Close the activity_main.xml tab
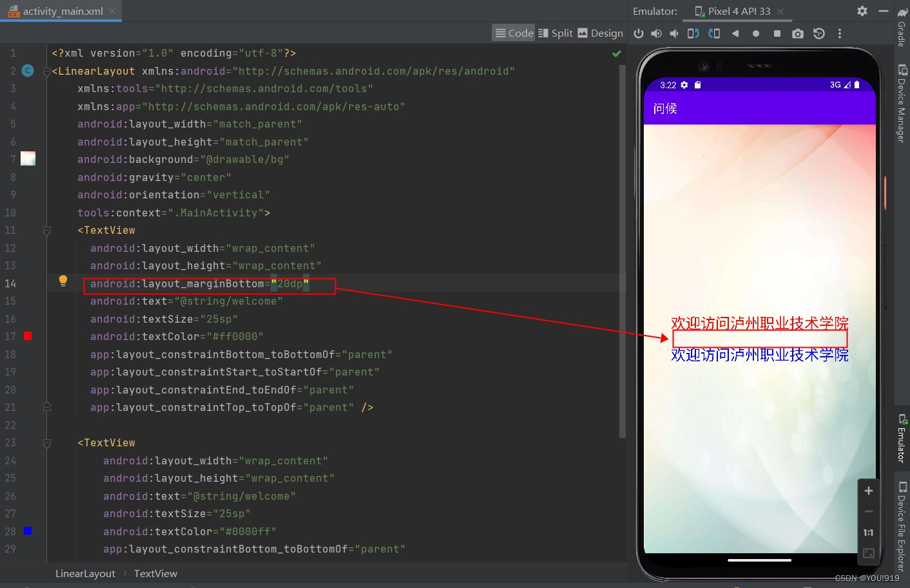This screenshot has height=588, width=910. tap(112, 11)
